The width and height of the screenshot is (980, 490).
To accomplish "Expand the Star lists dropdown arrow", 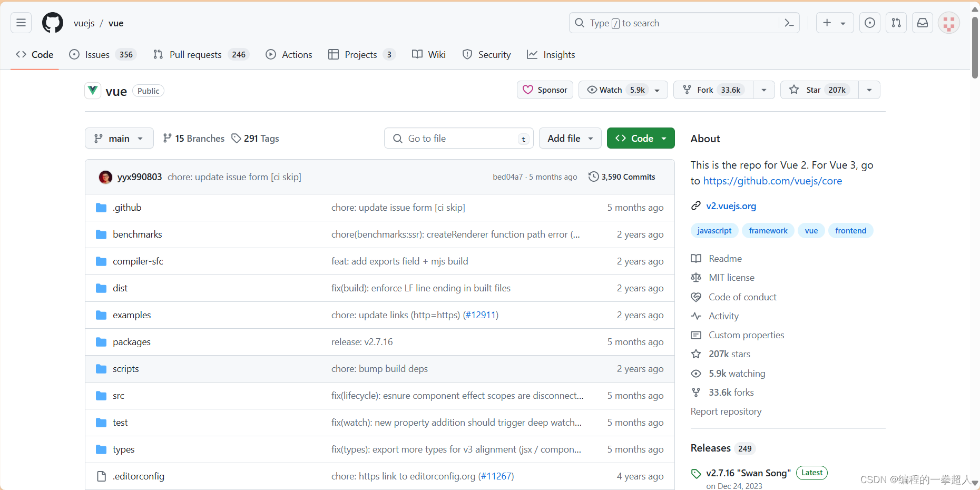I will (x=869, y=90).
